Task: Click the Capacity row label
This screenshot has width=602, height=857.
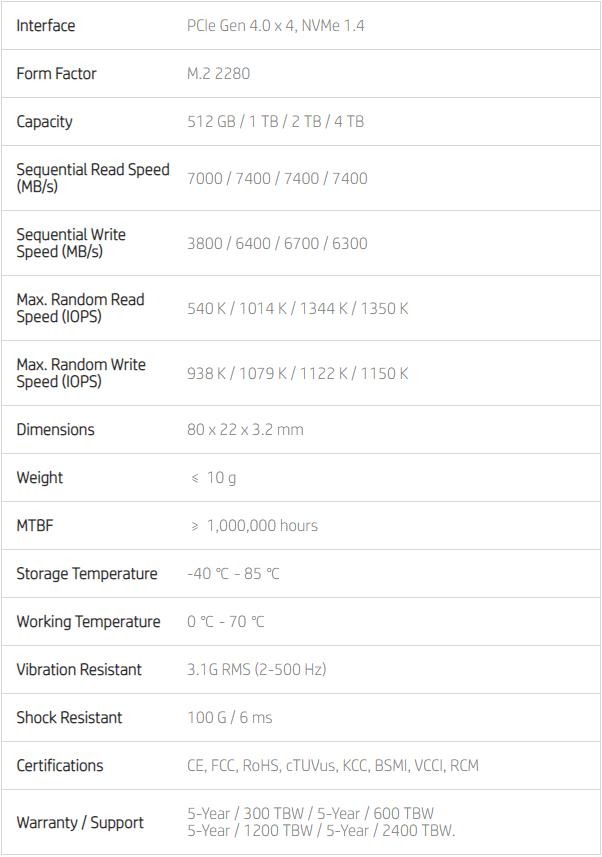Action: (x=45, y=122)
